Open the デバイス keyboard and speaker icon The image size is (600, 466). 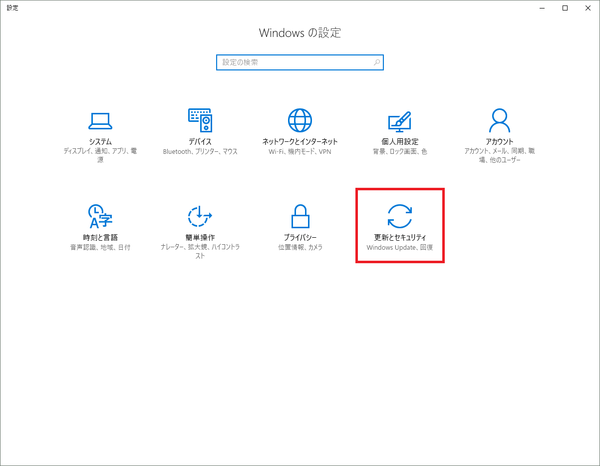[200, 120]
